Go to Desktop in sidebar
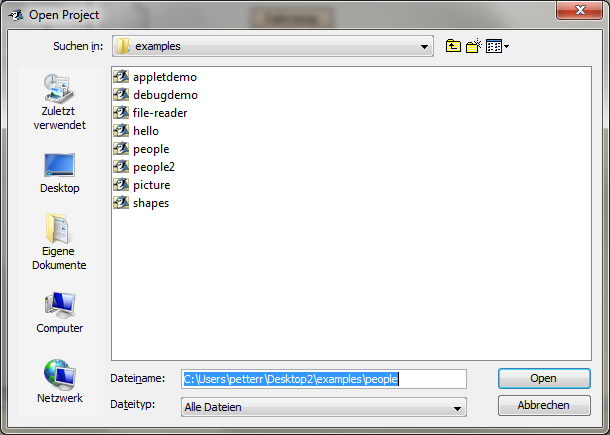The height and width of the screenshot is (435, 610). pos(59,173)
